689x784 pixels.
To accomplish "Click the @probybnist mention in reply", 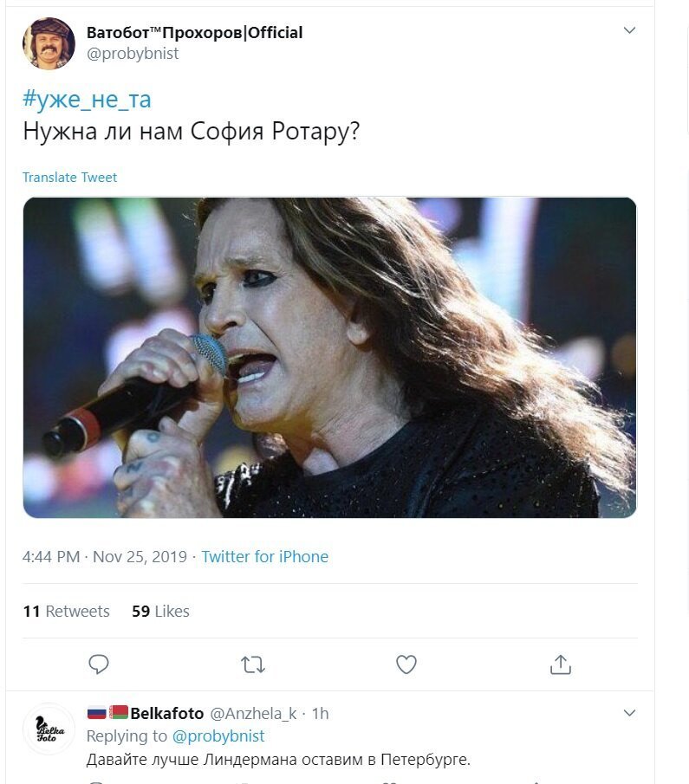I will coord(218,736).
